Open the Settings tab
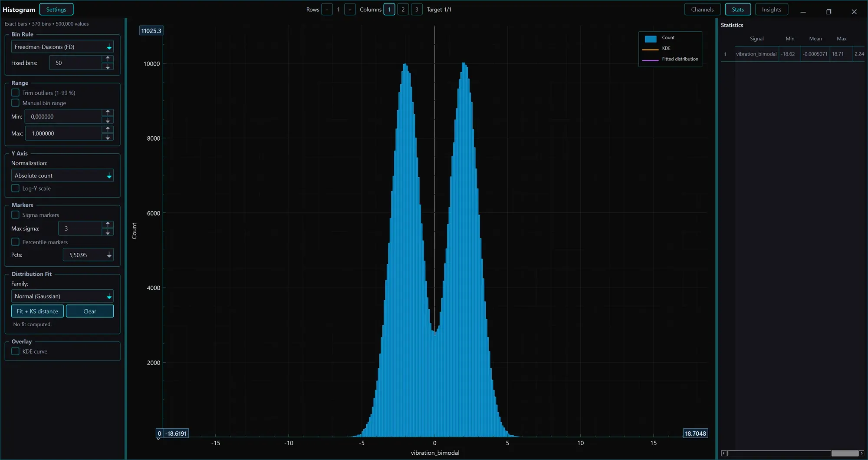Screen dimensions: 868x460 point(56,9)
